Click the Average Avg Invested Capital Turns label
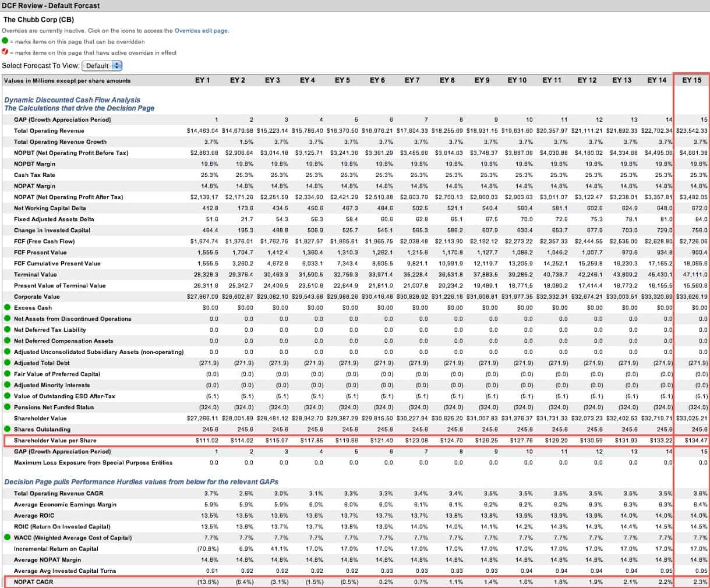The image size is (710, 588). point(65,571)
